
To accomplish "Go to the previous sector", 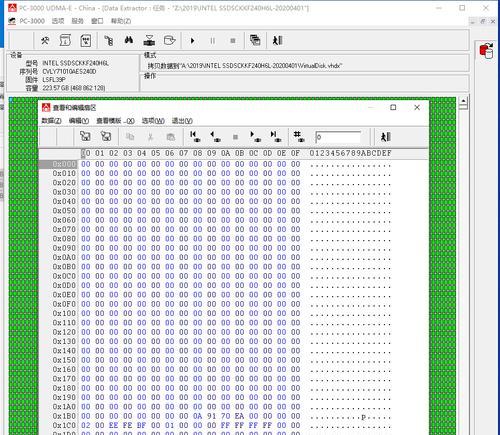I will (215, 136).
